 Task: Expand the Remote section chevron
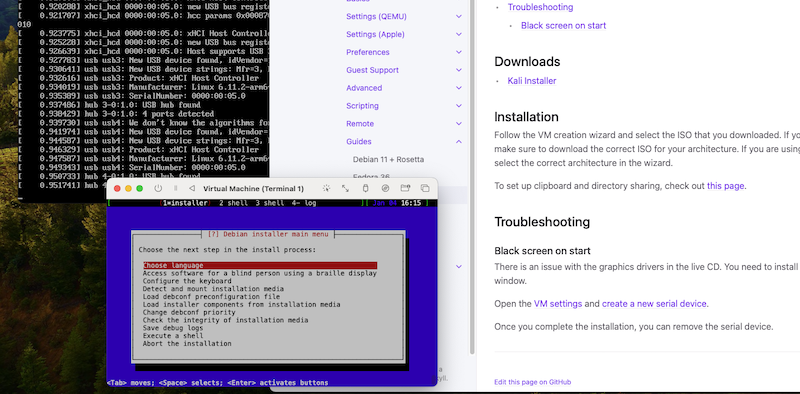tap(459, 124)
